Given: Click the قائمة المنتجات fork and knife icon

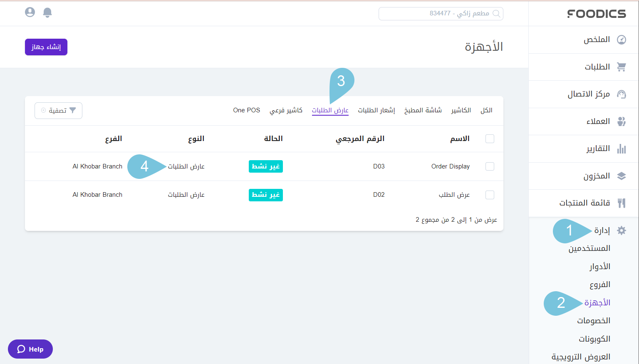Looking at the screenshot, I should 622,203.
